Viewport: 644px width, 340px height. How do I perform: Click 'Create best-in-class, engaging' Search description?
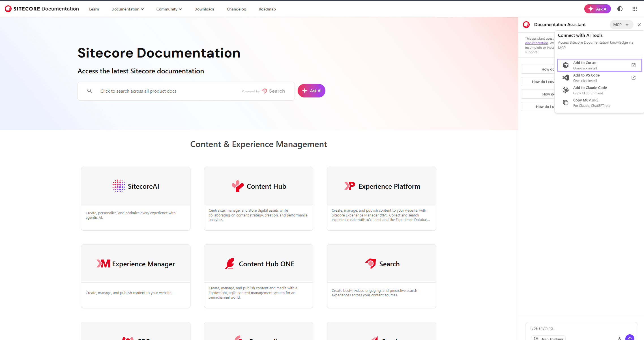pos(374,293)
